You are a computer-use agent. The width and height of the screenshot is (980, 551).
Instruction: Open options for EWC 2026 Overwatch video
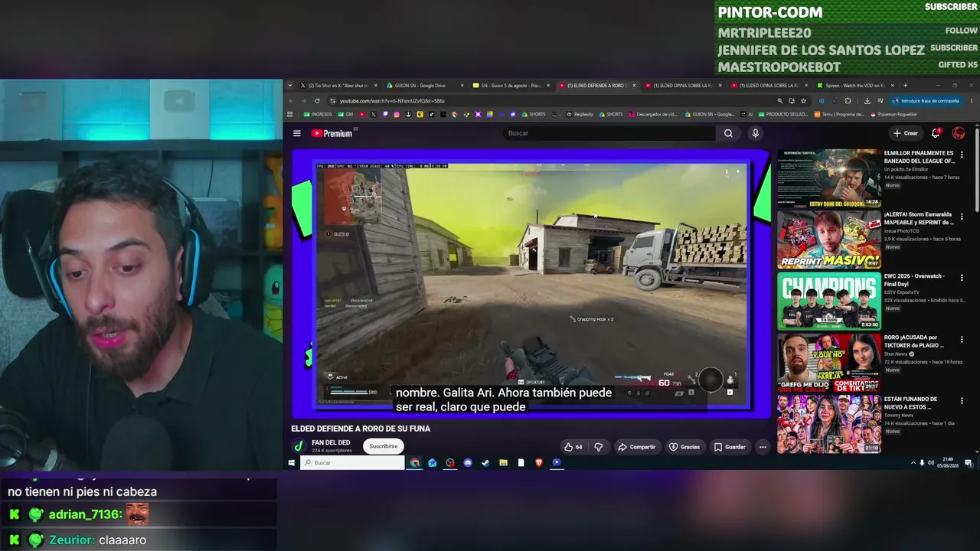point(962,278)
